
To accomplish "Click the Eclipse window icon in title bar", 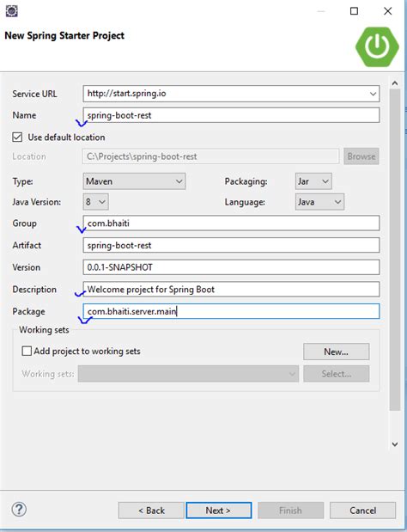I will coord(11,11).
